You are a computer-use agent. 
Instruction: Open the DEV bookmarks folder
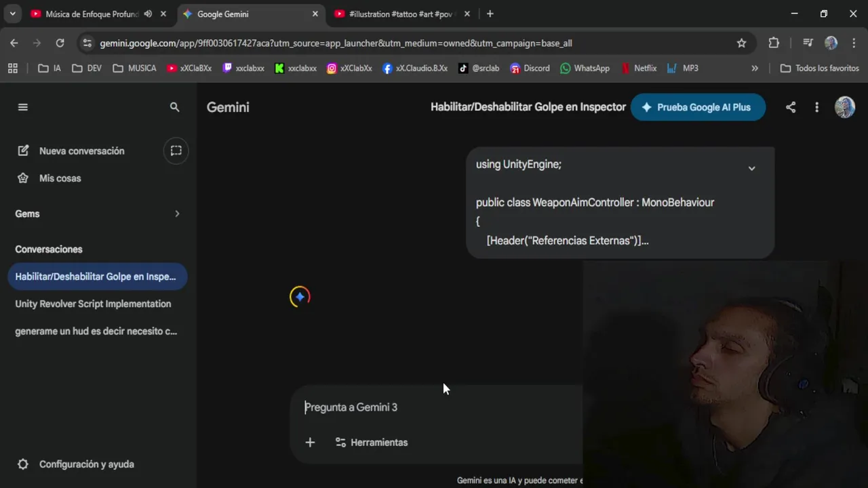click(x=87, y=68)
